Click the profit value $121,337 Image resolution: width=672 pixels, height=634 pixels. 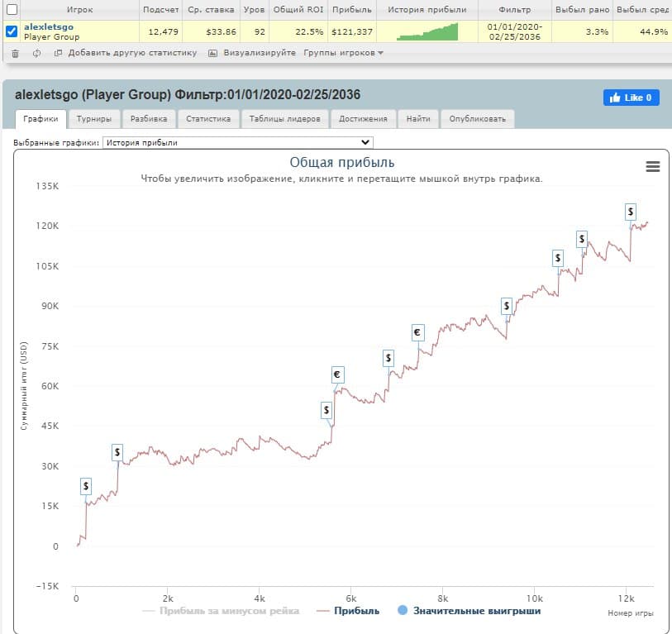[352, 31]
